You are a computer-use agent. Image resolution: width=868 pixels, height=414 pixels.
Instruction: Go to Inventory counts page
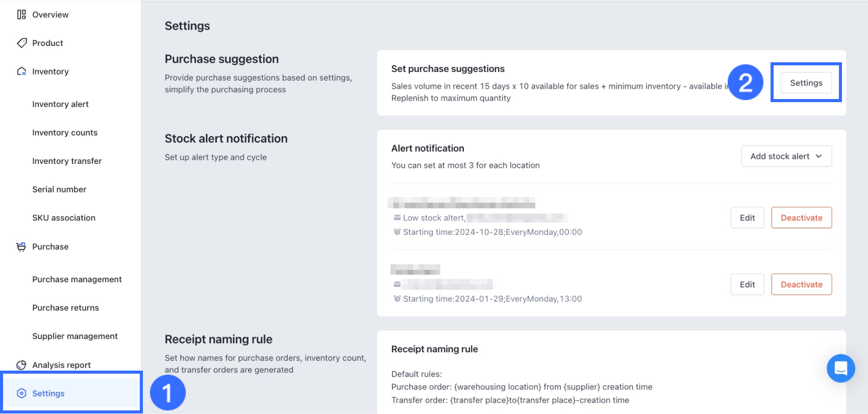pyautogui.click(x=65, y=133)
